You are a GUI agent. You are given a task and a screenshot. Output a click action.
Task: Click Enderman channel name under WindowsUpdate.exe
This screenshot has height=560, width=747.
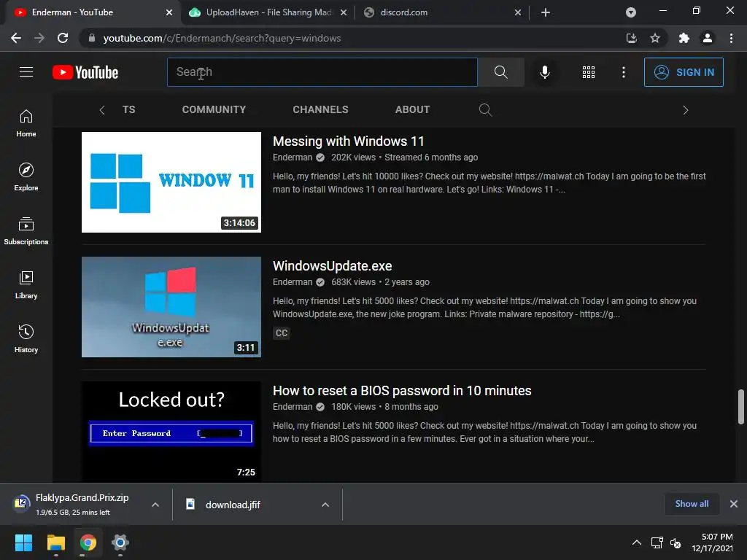pyautogui.click(x=293, y=282)
